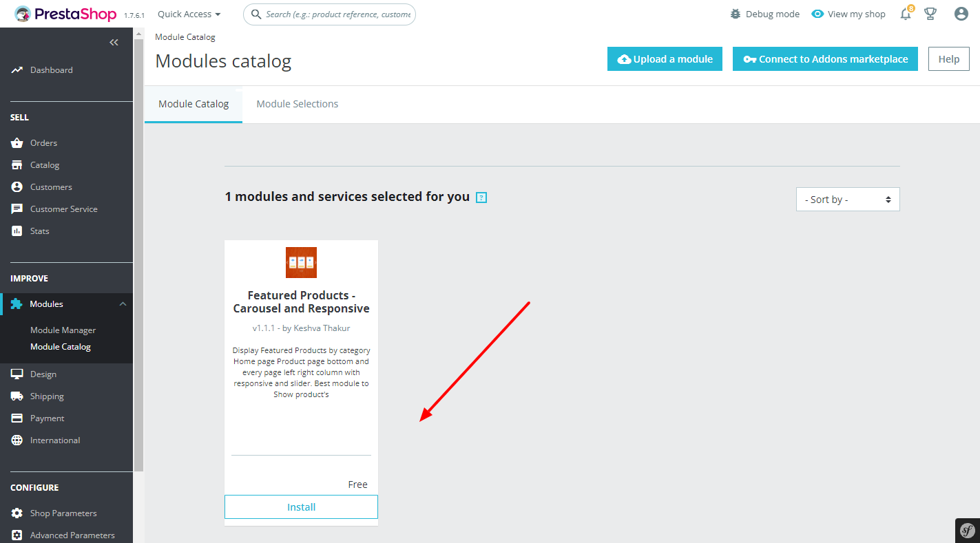
Task: Select the Module Catalog tab
Action: 194,104
